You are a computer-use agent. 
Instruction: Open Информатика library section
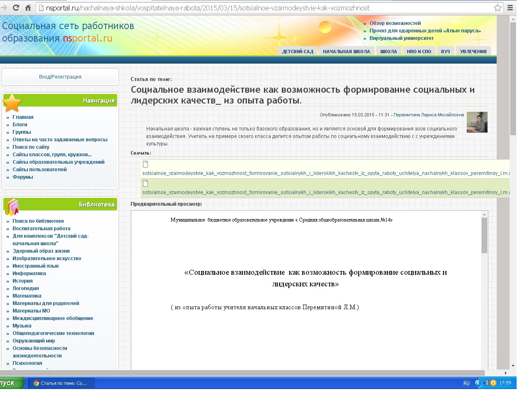(29, 273)
